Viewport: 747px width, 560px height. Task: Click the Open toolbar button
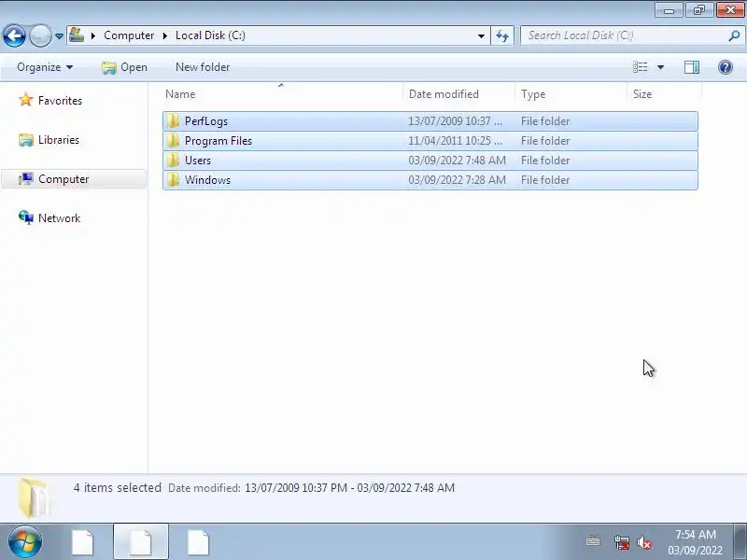[x=125, y=67]
